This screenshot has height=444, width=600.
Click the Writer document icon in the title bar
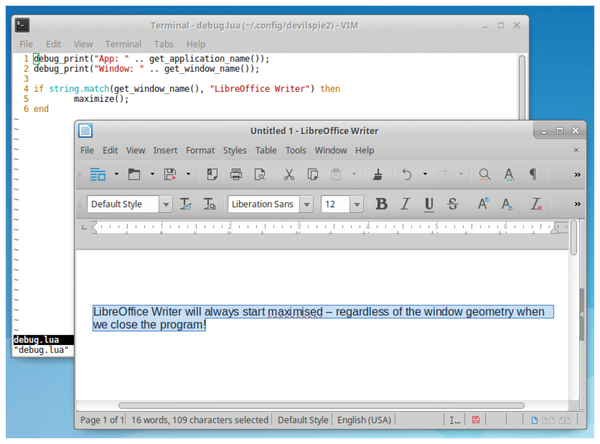coord(86,131)
